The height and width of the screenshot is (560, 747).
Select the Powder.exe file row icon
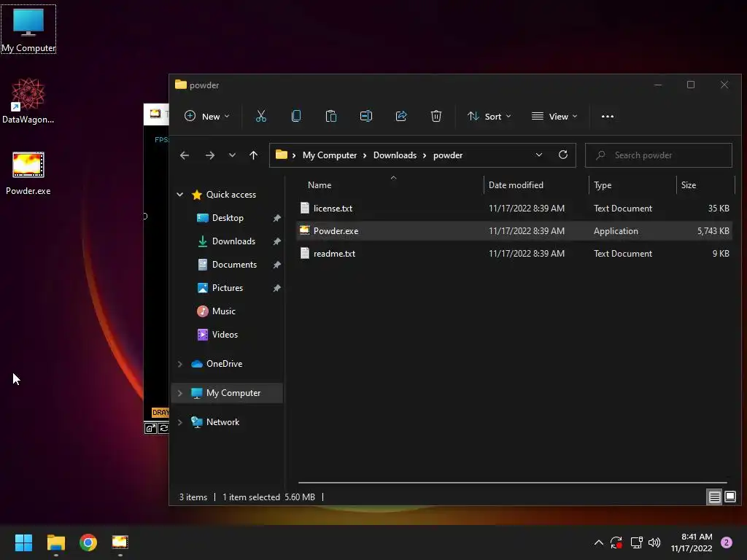pos(304,230)
